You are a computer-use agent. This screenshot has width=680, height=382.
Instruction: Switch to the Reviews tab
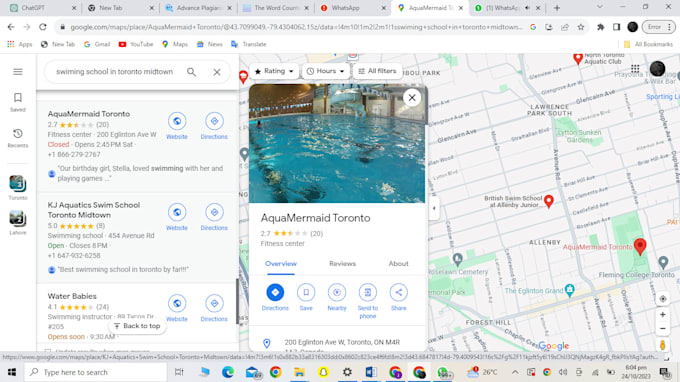342,264
